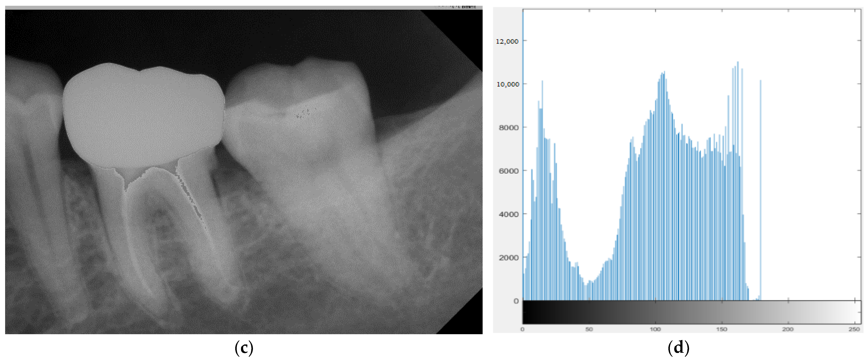This screenshot has height=360, width=868.
Task: Click the 100 x-axis tick label
Action: coord(655,329)
